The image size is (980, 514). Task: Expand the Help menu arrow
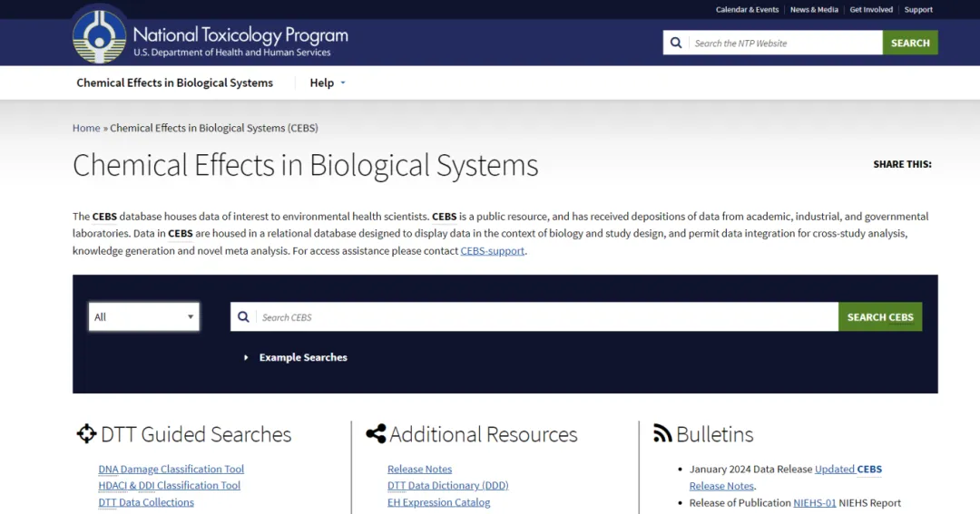point(342,83)
